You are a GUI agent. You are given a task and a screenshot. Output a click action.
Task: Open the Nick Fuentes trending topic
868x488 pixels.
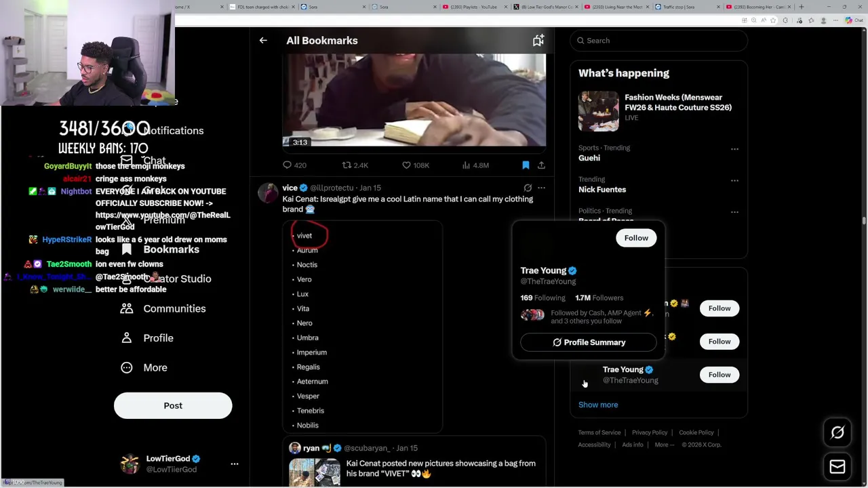point(602,190)
